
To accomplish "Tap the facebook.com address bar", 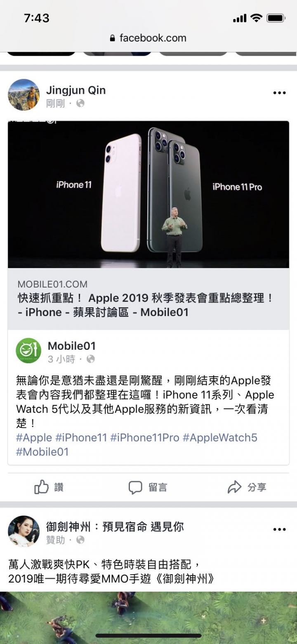I will coord(148,38).
